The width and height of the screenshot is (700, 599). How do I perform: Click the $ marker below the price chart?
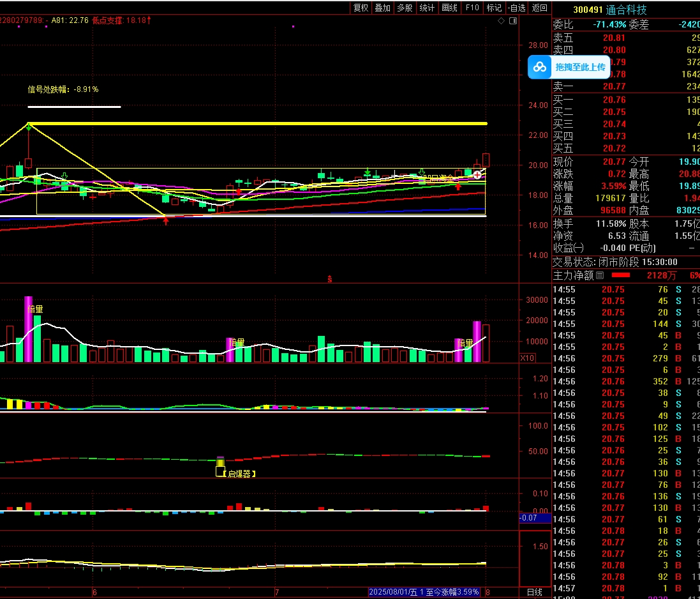point(329,279)
